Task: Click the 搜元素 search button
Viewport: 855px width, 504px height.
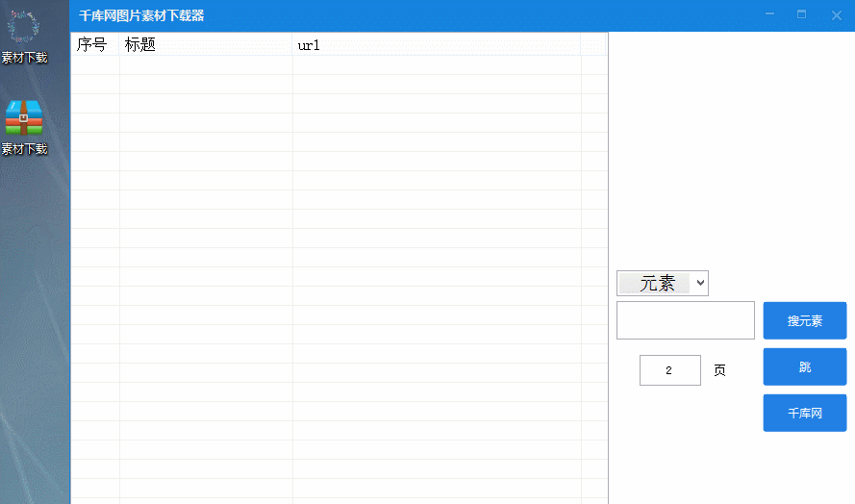Action: tap(804, 320)
